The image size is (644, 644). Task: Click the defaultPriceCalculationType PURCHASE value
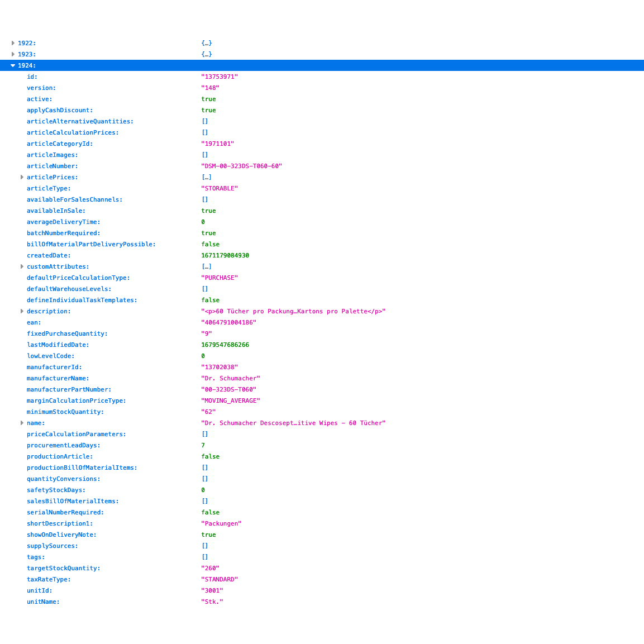point(220,278)
